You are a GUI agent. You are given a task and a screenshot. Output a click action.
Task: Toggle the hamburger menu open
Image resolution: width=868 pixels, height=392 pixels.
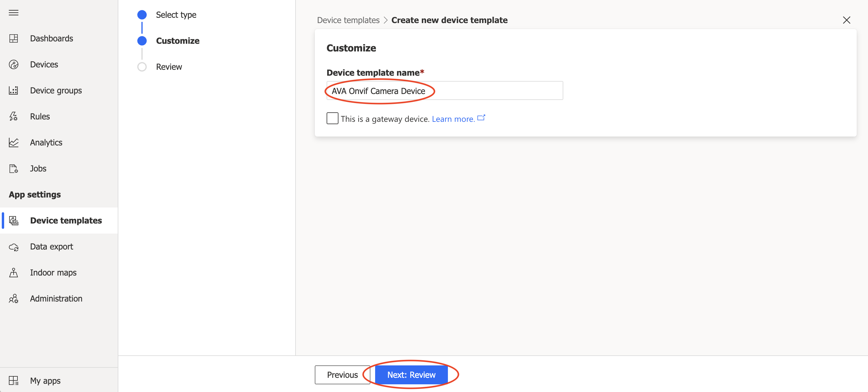tap(14, 12)
